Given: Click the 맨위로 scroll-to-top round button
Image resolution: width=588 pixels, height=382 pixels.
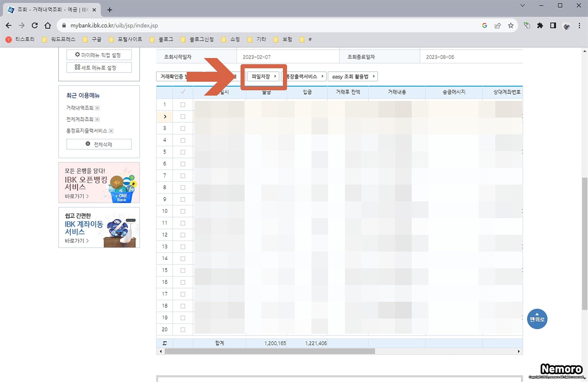Looking at the screenshot, I should (537, 319).
